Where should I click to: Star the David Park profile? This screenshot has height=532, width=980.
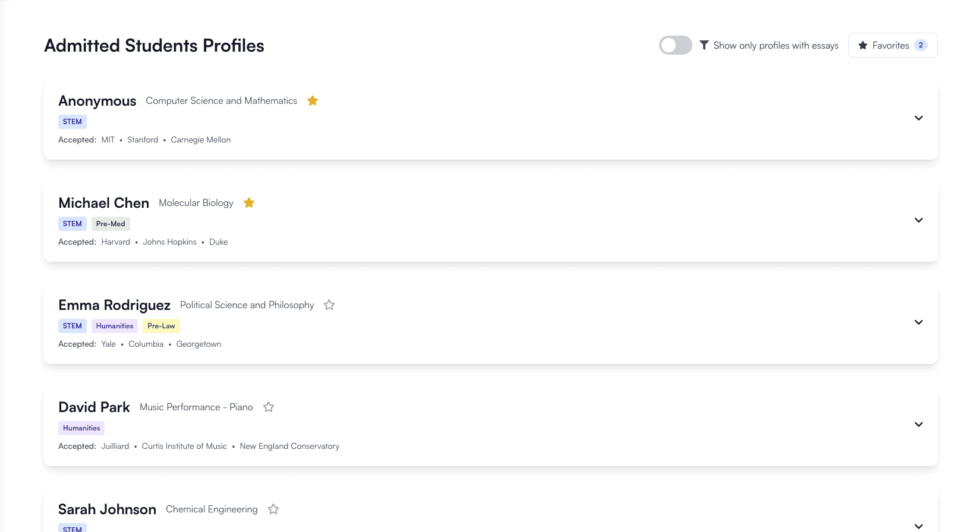pyautogui.click(x=269, y=407)
